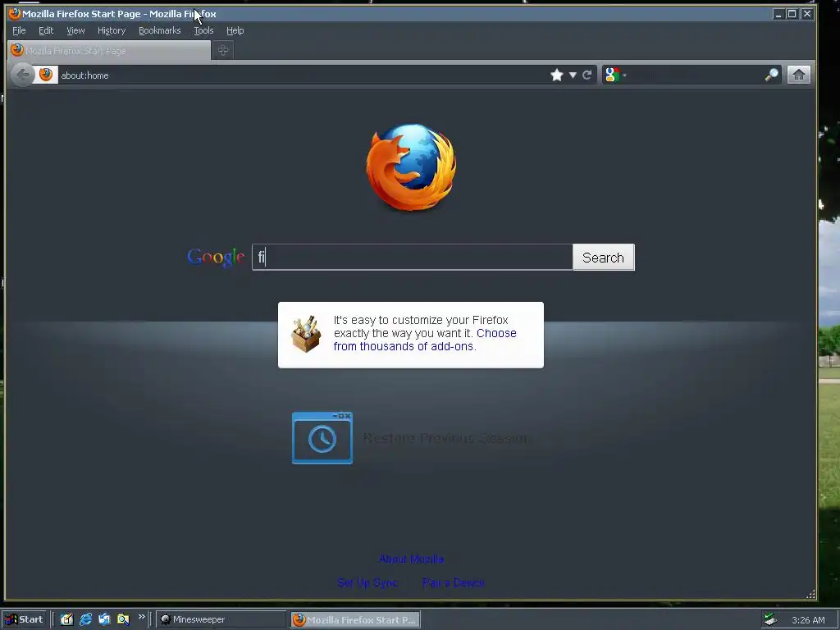Click the system tray network icon
The width and height of the screenshot is (840, 630).
(770, 619)
